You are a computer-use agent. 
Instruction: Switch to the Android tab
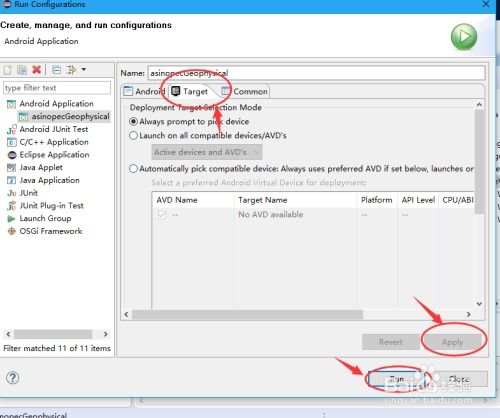(144, 91)
